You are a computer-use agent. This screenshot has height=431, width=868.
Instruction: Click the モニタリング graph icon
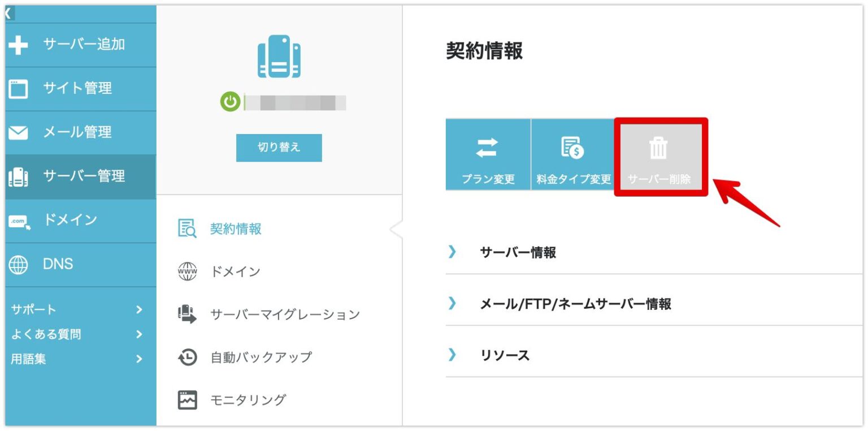point(187,400)
